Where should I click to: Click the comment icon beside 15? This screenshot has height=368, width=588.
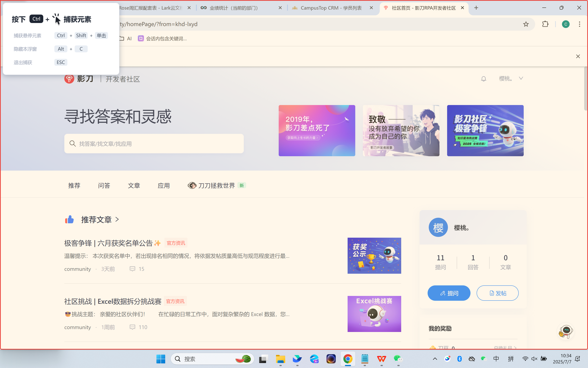pyautogui.click(x=132, y=269)
